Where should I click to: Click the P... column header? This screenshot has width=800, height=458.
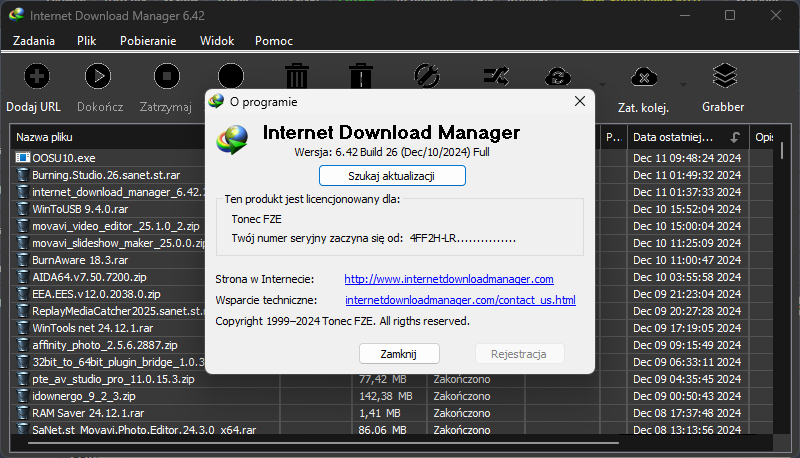[614, 137]
